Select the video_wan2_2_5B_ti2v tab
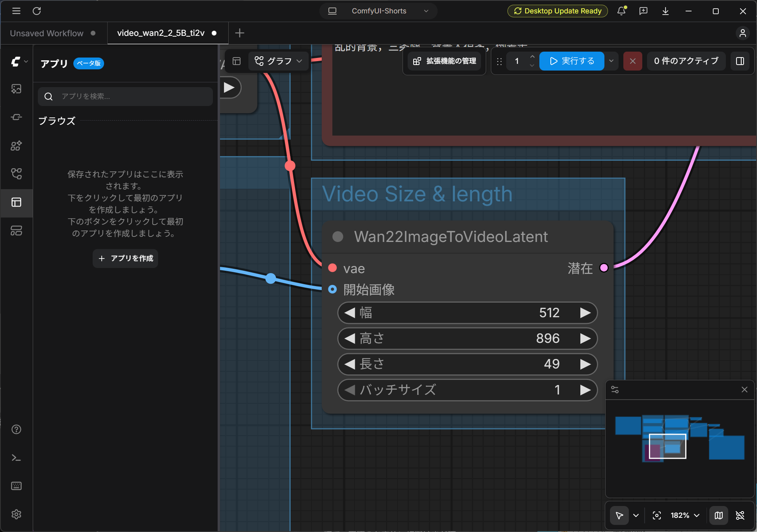 [x=168, y=33]
